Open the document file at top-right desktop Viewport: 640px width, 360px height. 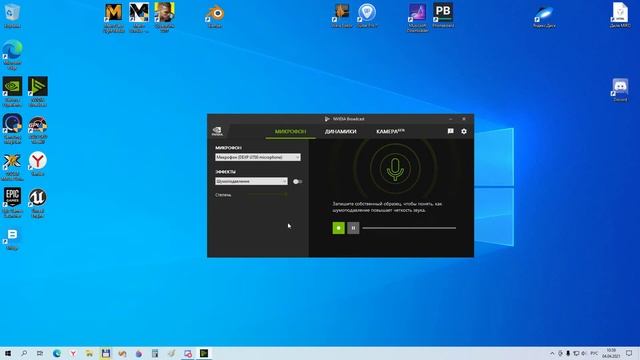point(620,16)
